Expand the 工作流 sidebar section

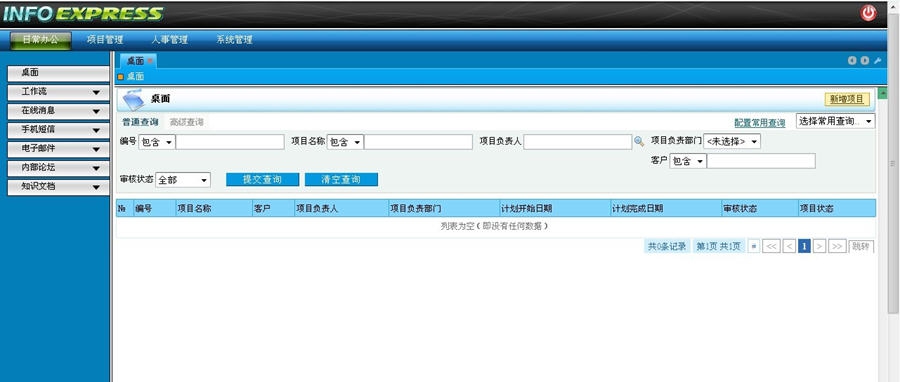tap(58, 92)
